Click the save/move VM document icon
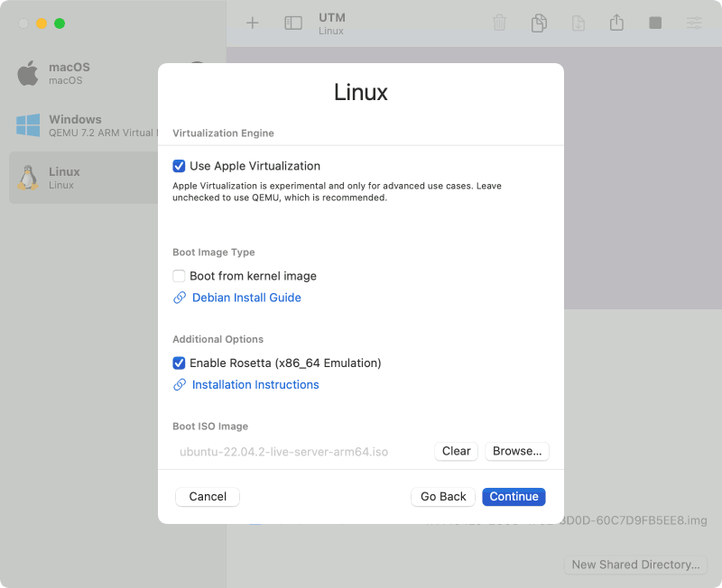Viewport: 722px width, 588px height. [x=578, y=23]
